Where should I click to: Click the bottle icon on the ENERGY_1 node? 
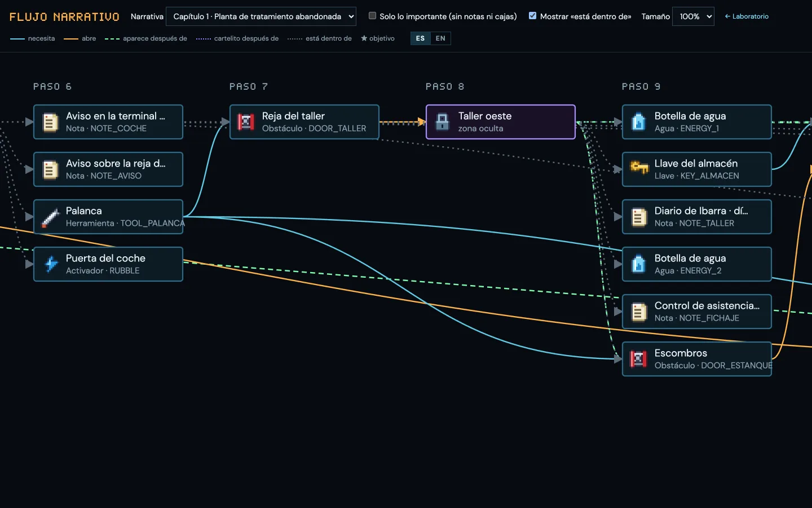pos(638,122)
